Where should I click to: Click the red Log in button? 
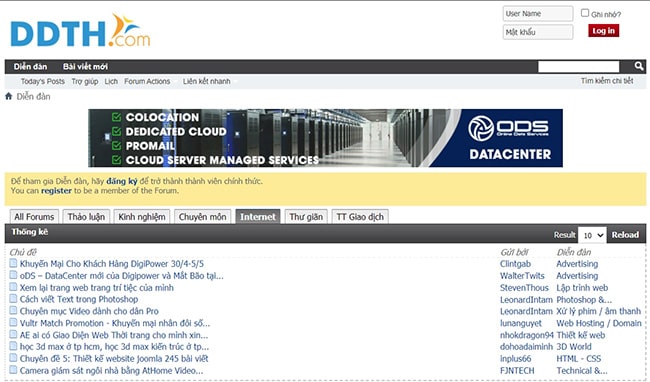tap(603, 31)
